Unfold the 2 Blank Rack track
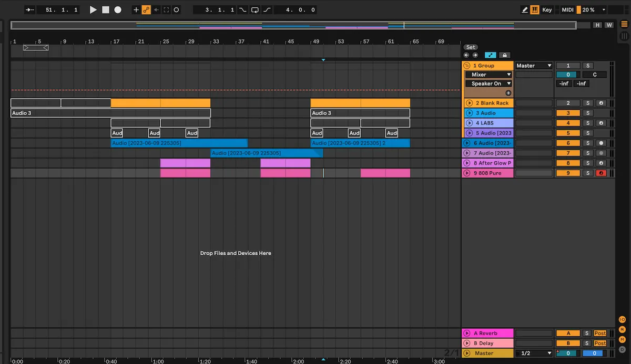Screen dimensions: 631x364 (x=469, y=103)
